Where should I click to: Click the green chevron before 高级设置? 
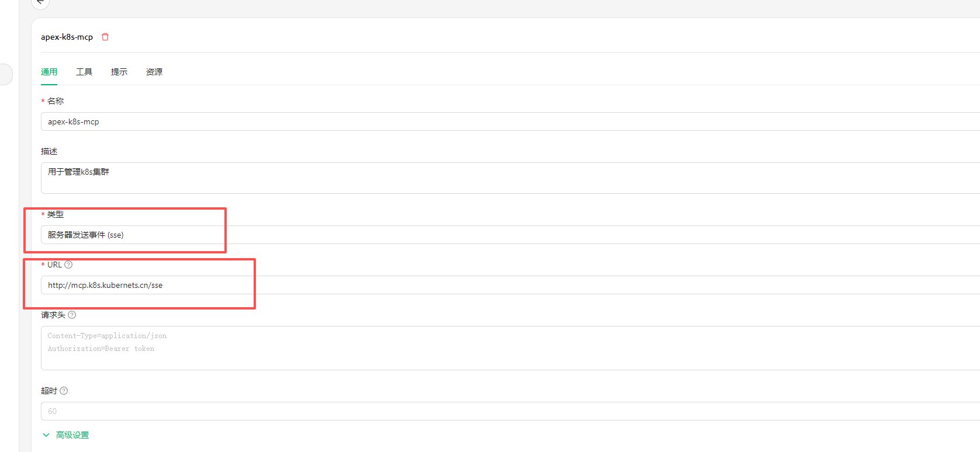pyautogui.click(x=46, y=435)
